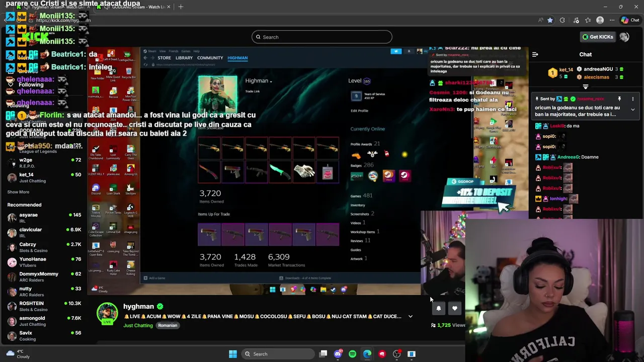
Task: Open the media control music icon
Action: 576,20
